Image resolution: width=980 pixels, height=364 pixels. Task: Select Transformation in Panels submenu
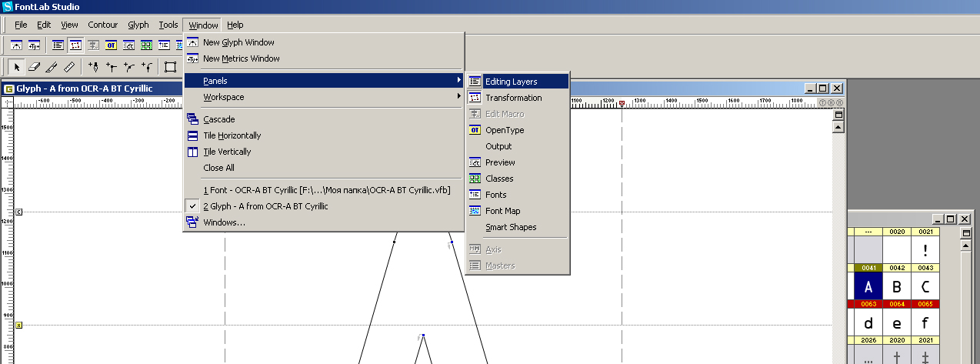[x=517, y=98]
